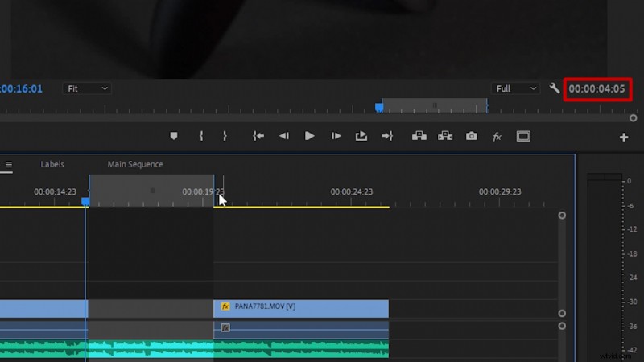
Task: Click the program monitor playhead marker
Action: click(379, 108)
